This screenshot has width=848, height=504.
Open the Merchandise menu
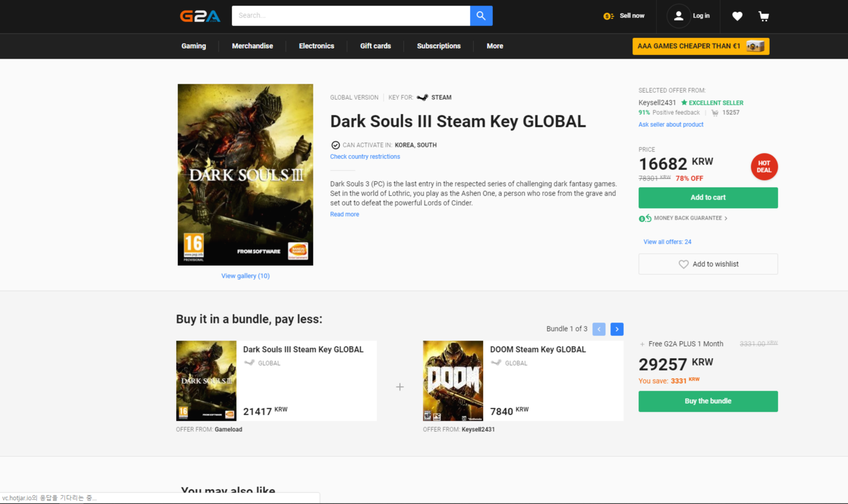tap(252, 46)
